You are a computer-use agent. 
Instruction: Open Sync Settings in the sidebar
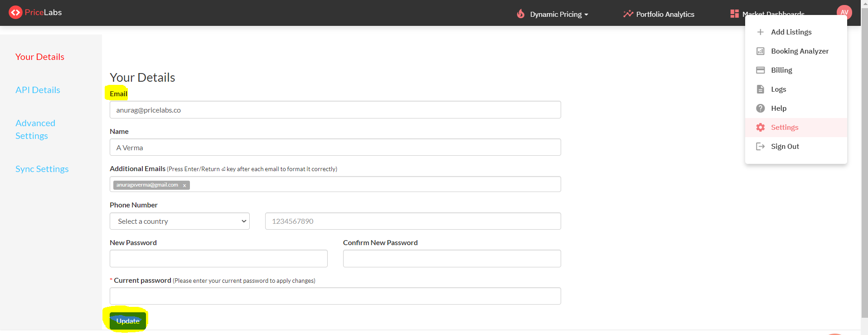(42, 169)
